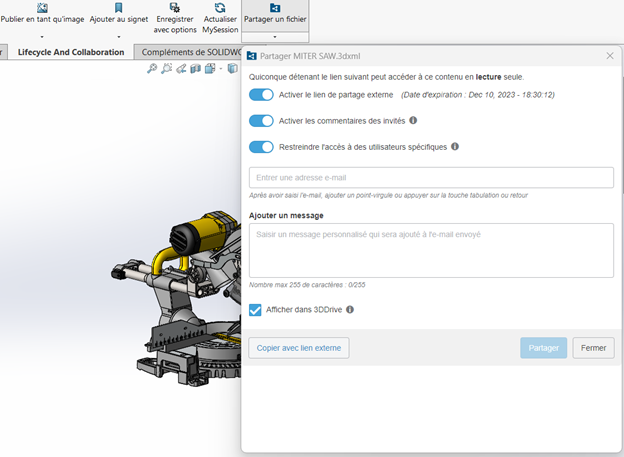Image resolution: width=624 pixels, height=457 pixels.
Task: Click the Partager button
Action: [543, 348]
